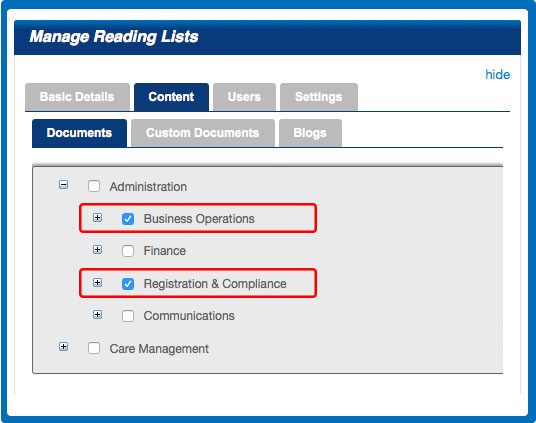536x423 pixels.
Task: Tick the Communications checkbox
Action: [x=128, y=316]
